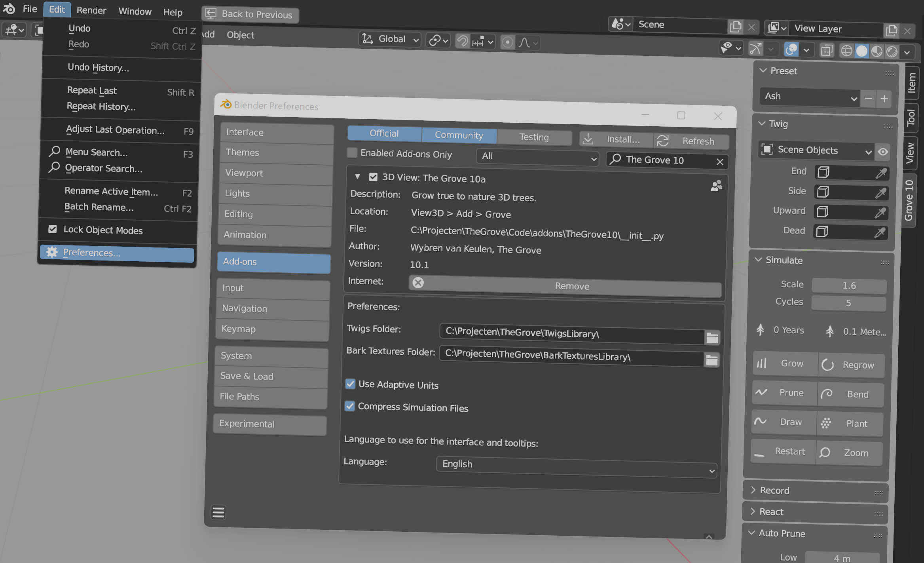Toggle Community add-ons filter
924x563 pixels.
tap(459, 135)
